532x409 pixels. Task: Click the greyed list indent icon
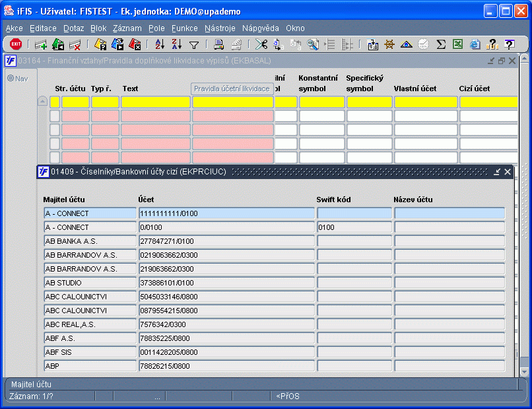(x=329, y=44)
